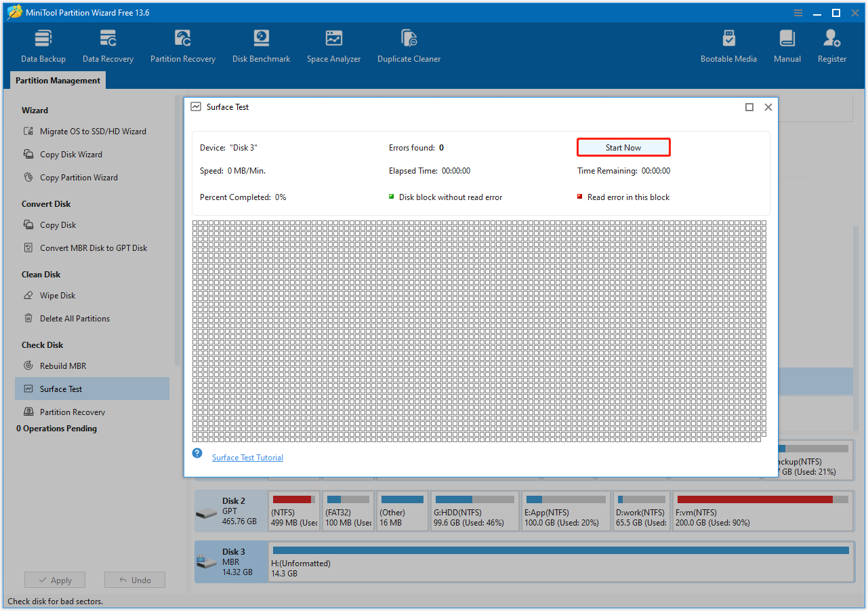The width and height of the screenshot is (868, 611).
Task: Click the "Percent Completed: 0%" text
Action: tap(243, 197)
